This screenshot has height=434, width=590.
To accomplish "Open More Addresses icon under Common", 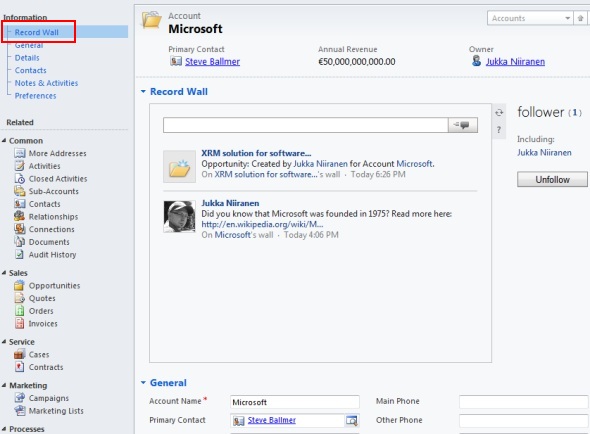I will [x=20, y=153].
